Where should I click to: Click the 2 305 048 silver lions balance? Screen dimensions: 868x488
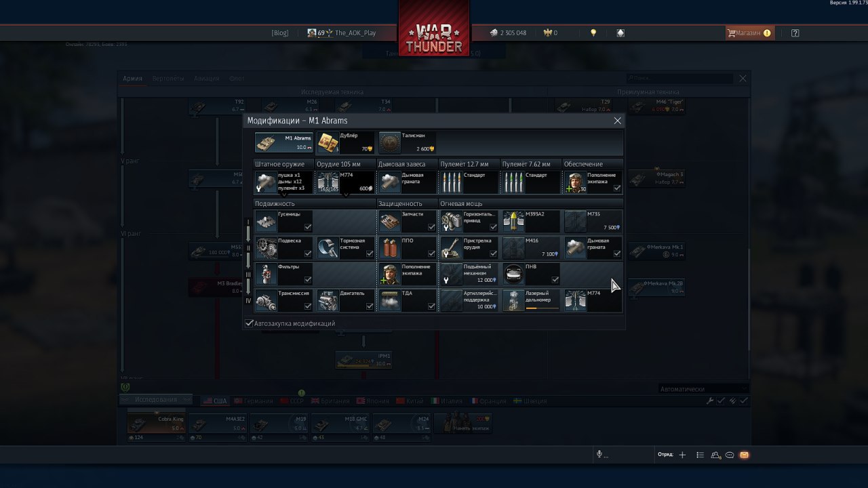(508, 33)
